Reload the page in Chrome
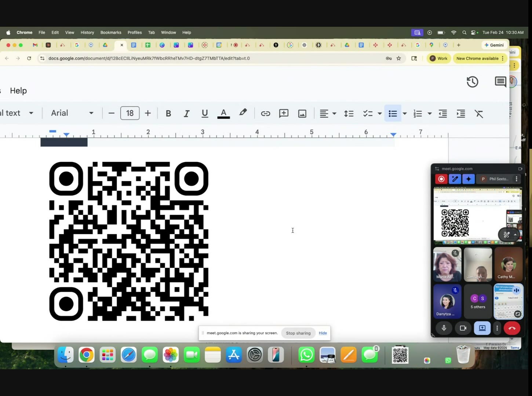The height and width of the screenshot is (396, 532). click(29, 58)
